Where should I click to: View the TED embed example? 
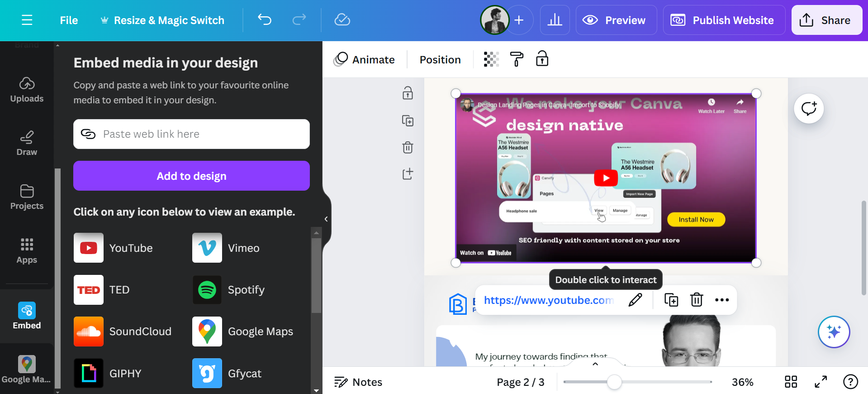point(102,290)
